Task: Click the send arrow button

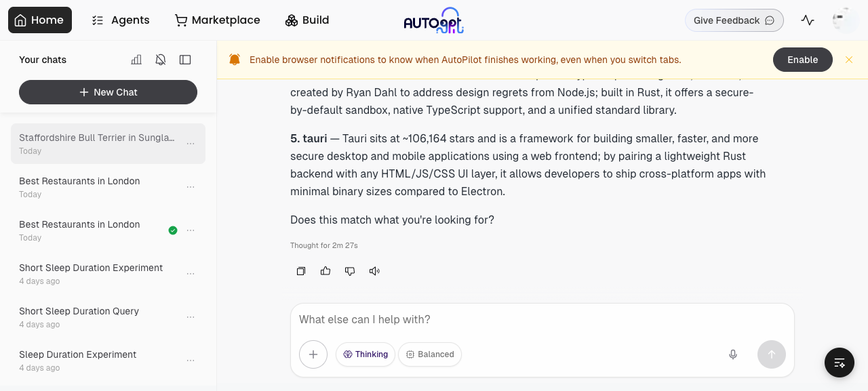Action: click(772, 354)
